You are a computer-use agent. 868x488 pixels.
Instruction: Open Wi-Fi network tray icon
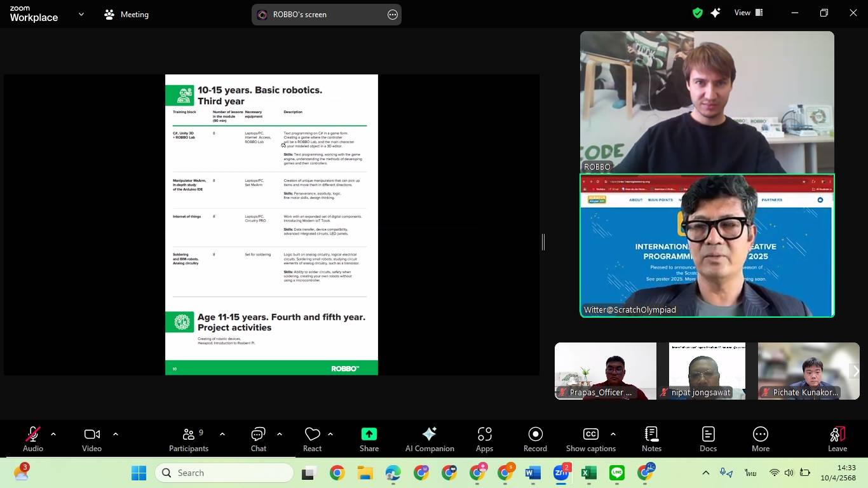(774, 473)
